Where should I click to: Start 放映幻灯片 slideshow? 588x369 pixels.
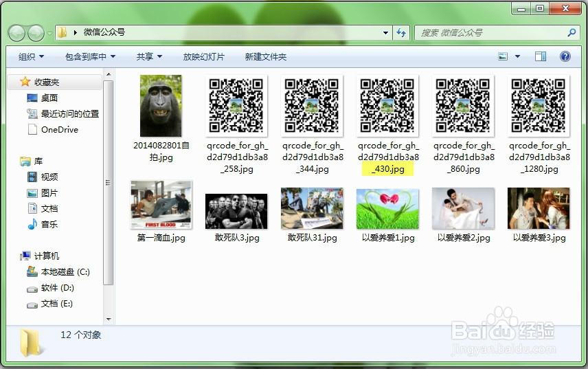[203, 56]
